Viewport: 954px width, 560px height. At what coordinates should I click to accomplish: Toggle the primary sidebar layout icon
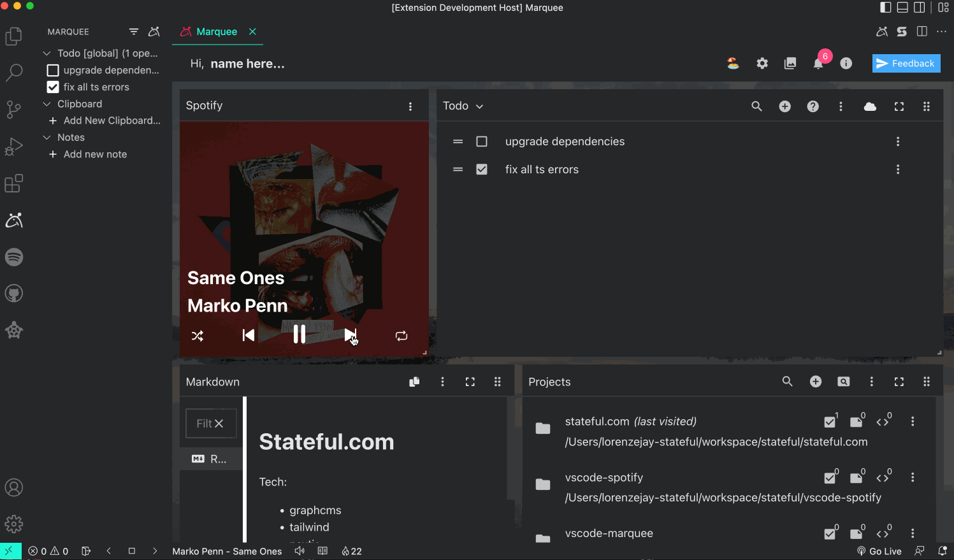tap(886, 8)
